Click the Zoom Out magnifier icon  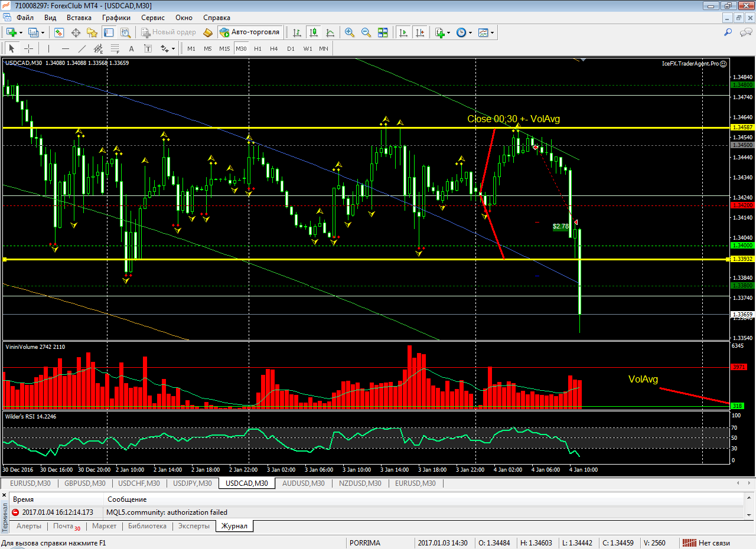tap(366, 32)
